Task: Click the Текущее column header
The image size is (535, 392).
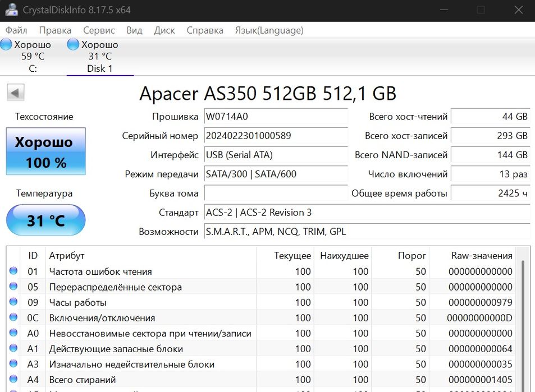Action: point(285,255)
